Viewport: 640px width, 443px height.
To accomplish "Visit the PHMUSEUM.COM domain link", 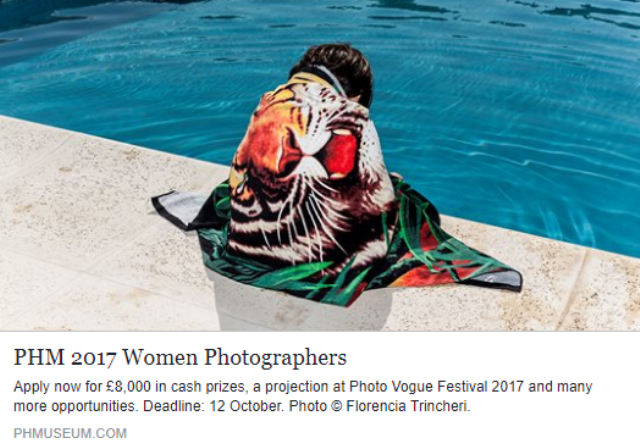I will (70, 433).
